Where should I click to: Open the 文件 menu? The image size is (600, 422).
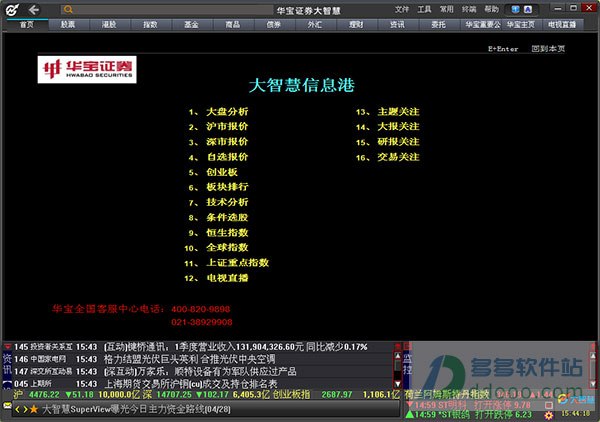(x=401, y=9)
